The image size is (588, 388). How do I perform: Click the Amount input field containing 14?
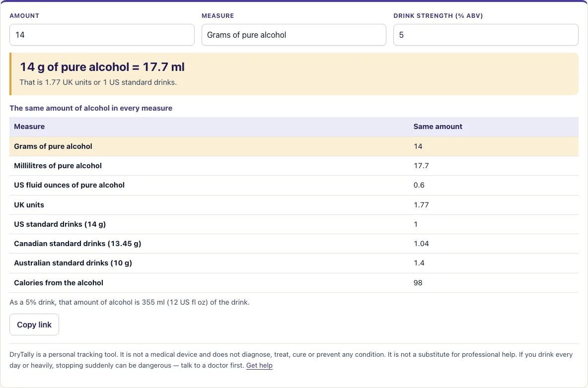(102, 35)
